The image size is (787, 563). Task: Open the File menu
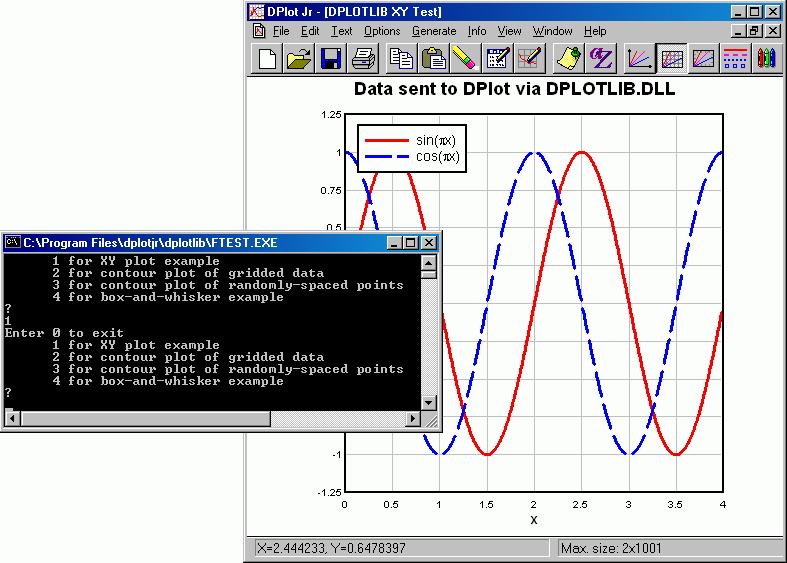281,31
